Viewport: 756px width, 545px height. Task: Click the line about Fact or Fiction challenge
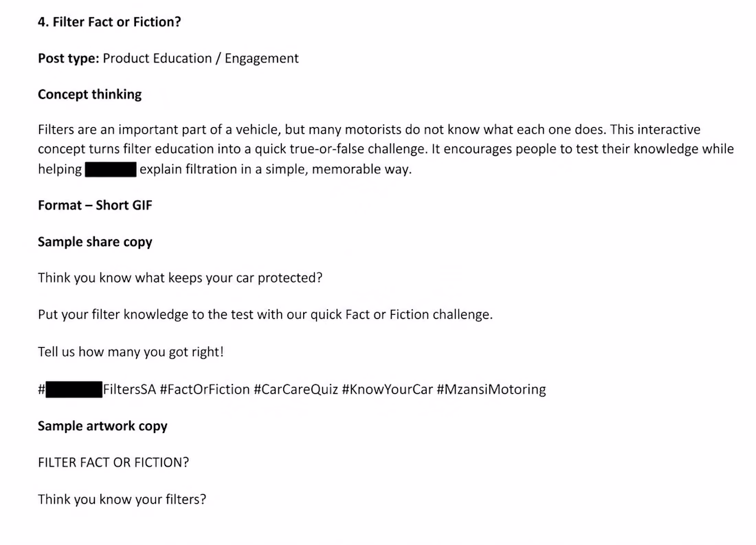265,315
